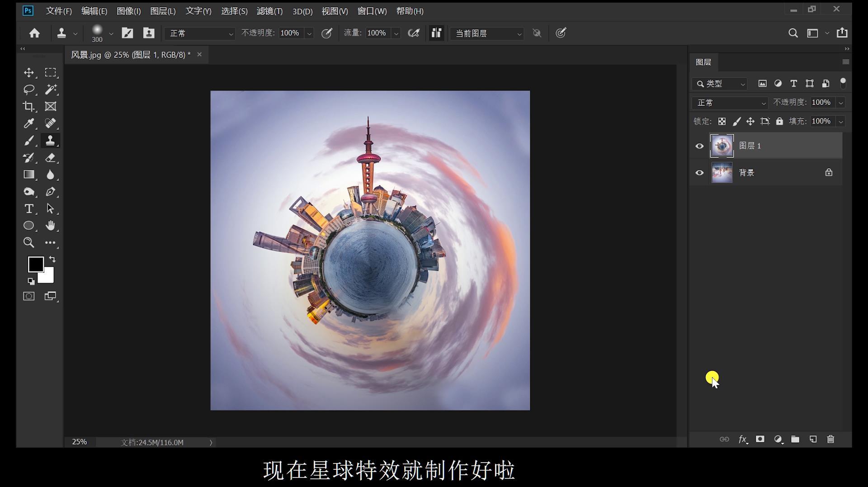The height and width of the screenshot is (487, 868).
Task: Select the Dodge tool
Action: [29, 192]
